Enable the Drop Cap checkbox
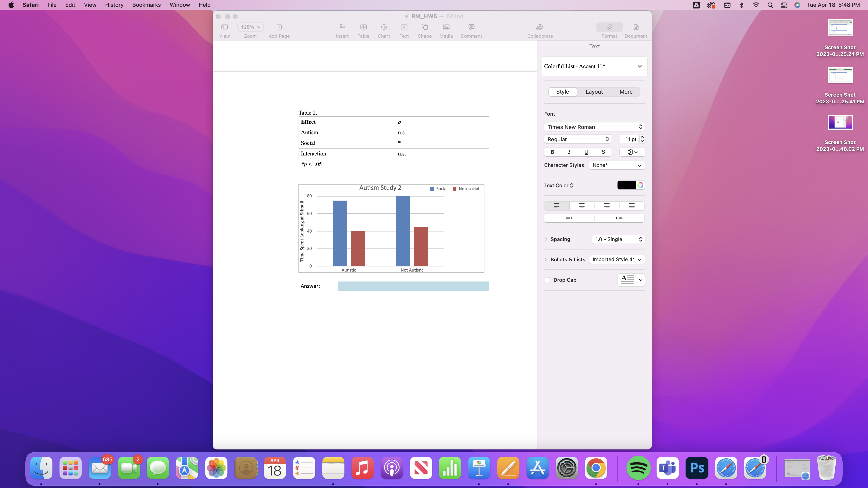This screenshot has width=868, height=488. pyautogui.click(x=547, y=280)
